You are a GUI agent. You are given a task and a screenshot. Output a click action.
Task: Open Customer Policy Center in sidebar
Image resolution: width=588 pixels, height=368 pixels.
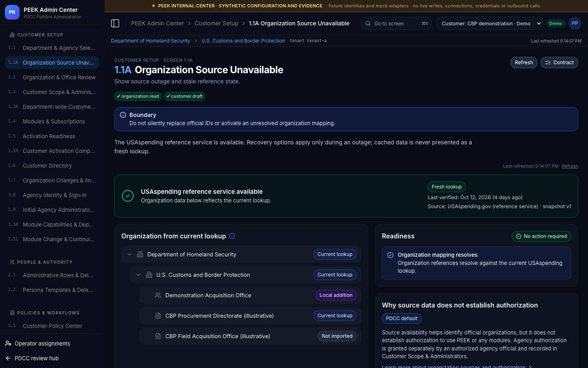coord(52,326)
